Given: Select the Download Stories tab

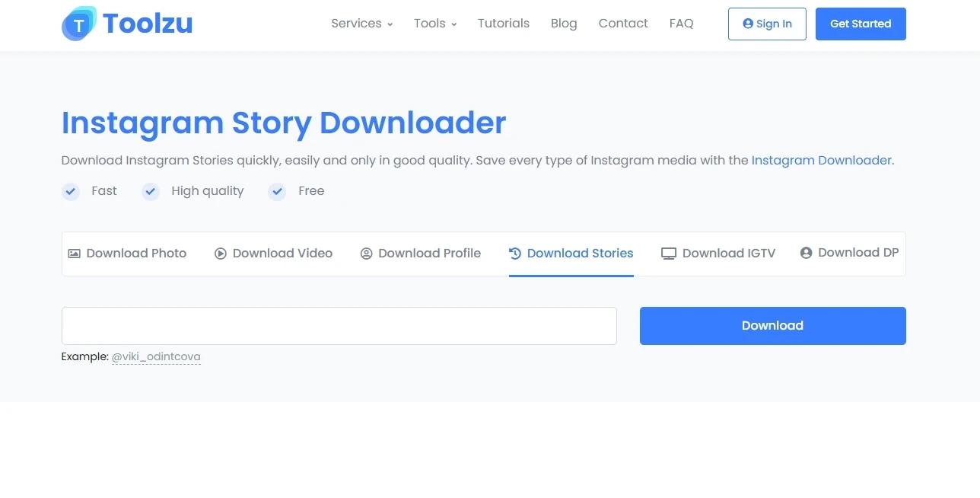Looking at the screenshot, I should click(x=571, y=254).
